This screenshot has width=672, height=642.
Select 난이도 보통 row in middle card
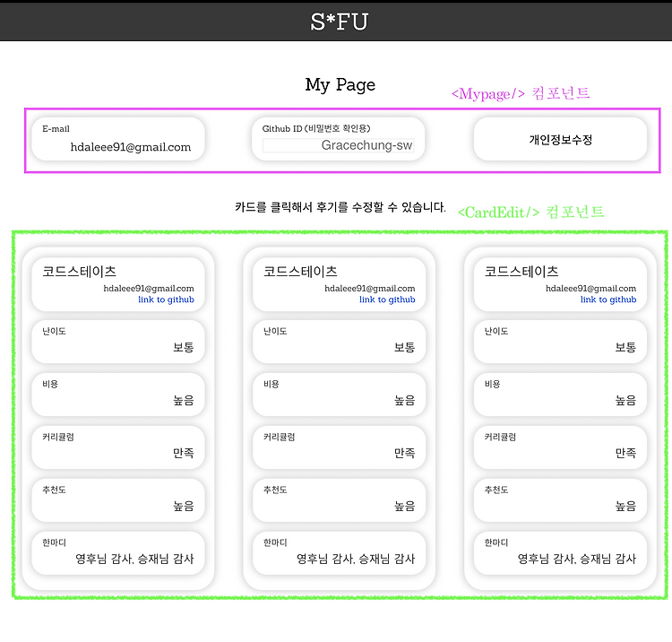339,342
